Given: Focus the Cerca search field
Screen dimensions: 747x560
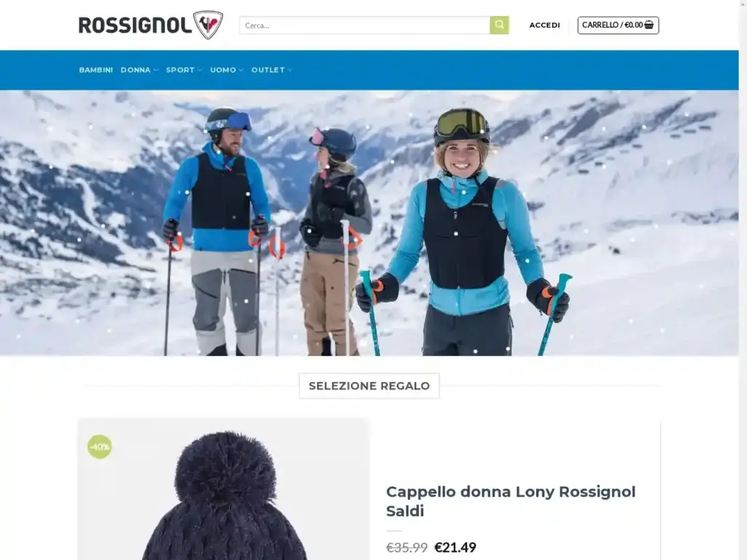Looking at the screenshot, I should [x=365, y=26].
